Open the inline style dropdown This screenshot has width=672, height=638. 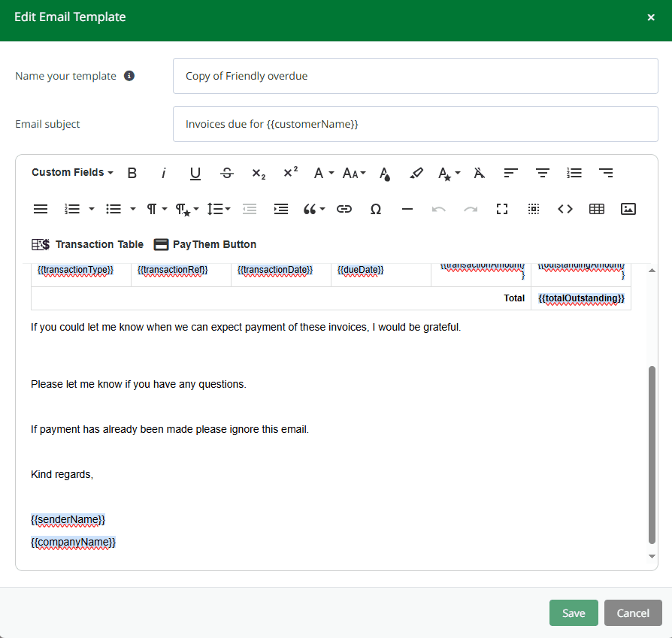(x=449, y=173)
